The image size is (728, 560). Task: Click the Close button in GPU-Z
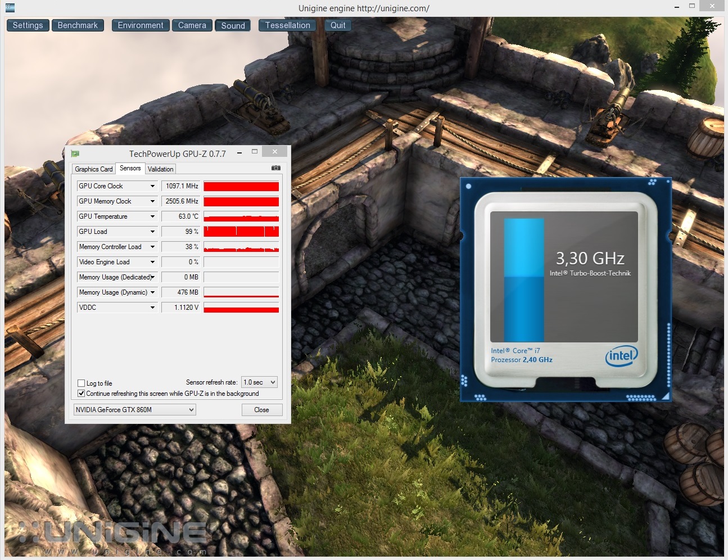[261, 410]
